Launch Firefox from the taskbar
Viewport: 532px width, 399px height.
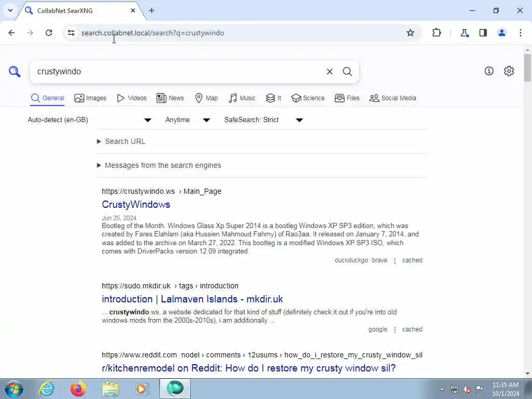[78, 389]
